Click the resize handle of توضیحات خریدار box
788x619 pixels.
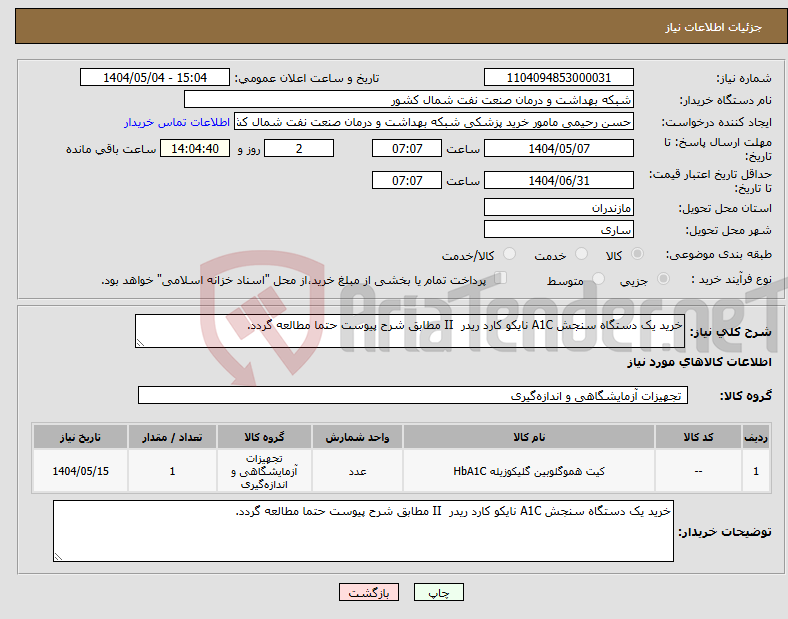pos(58,557)
